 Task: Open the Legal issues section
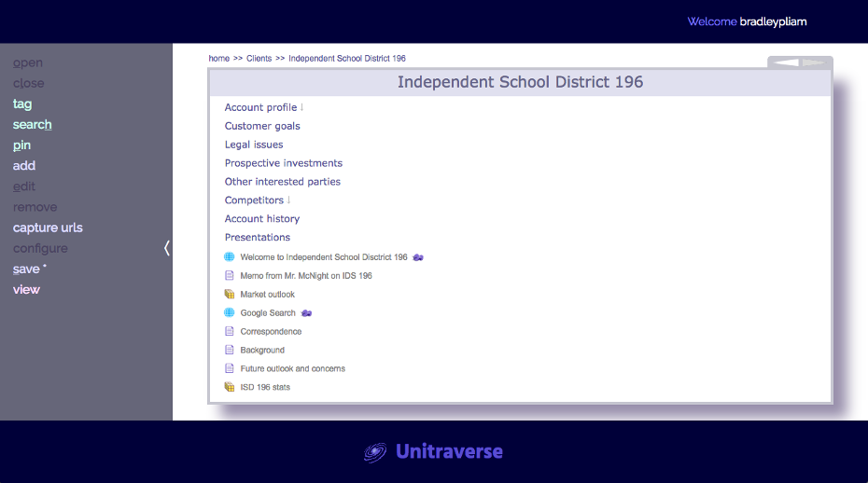(254, 145)
